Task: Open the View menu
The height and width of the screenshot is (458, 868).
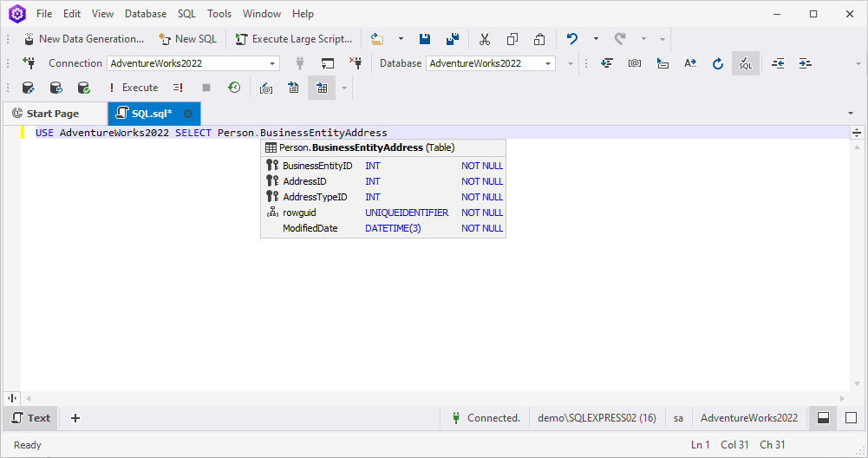Action: (102, 14)
